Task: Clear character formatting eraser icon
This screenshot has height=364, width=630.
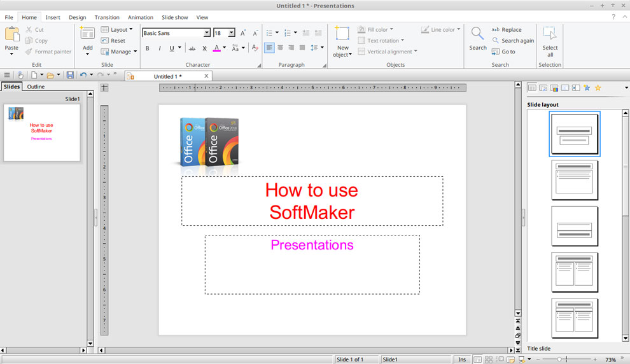Action: click(255, 48)
